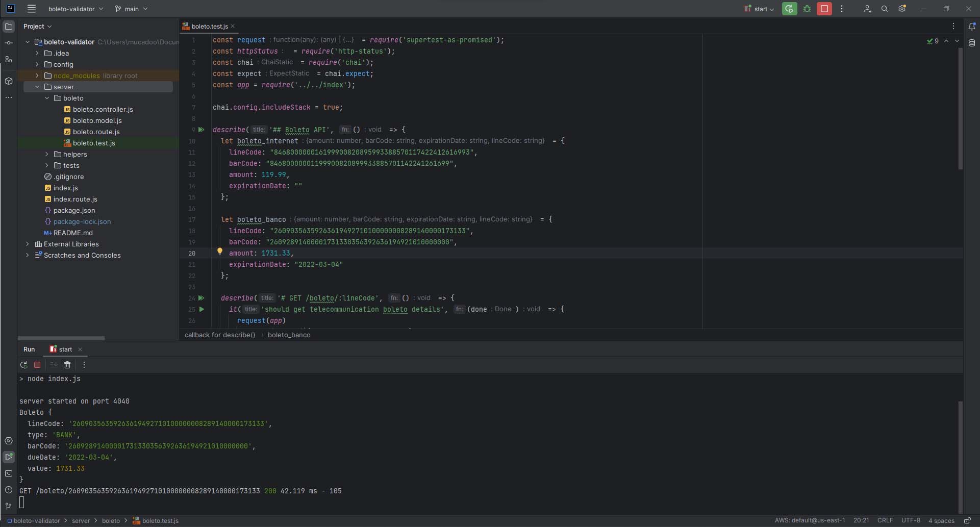Click the Rerun button in the Run panel
The width and height of the screenshot is (980, 527).
[x=23, y=365]
